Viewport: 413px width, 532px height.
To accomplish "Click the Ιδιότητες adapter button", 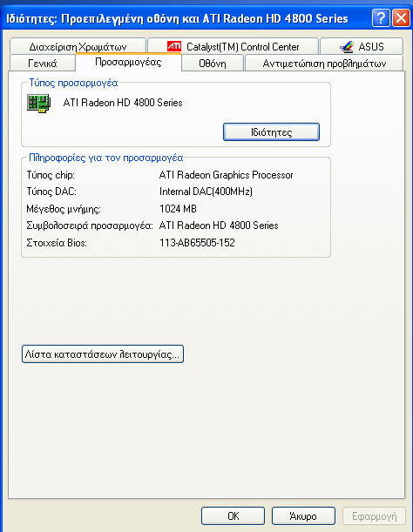I will coord(271,132).
